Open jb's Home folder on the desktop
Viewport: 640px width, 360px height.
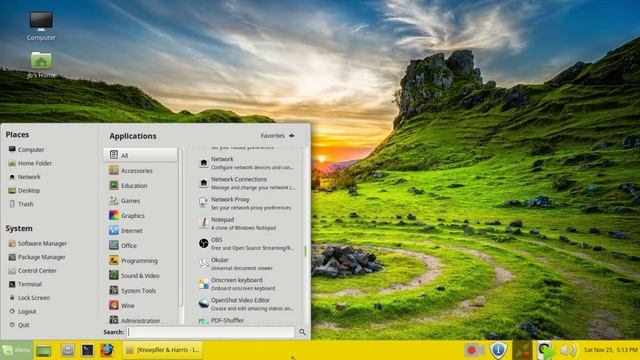click(41, 64)
